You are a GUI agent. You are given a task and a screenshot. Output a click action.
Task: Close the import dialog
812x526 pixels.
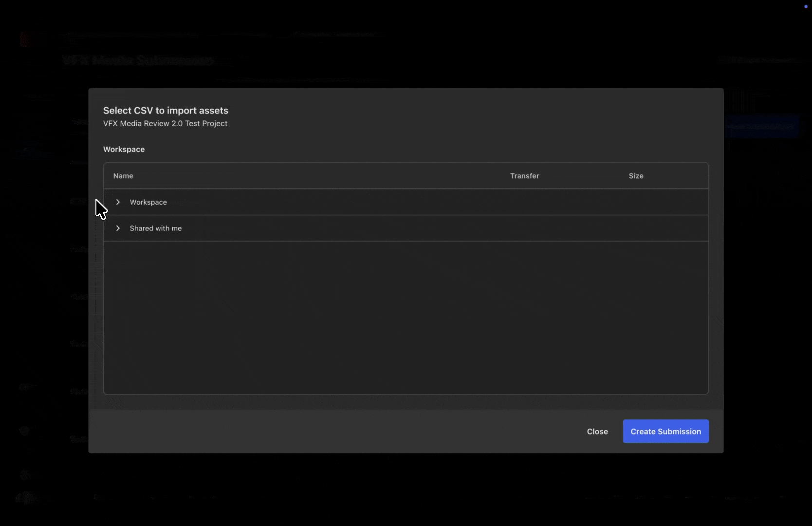tap(597, 432)
